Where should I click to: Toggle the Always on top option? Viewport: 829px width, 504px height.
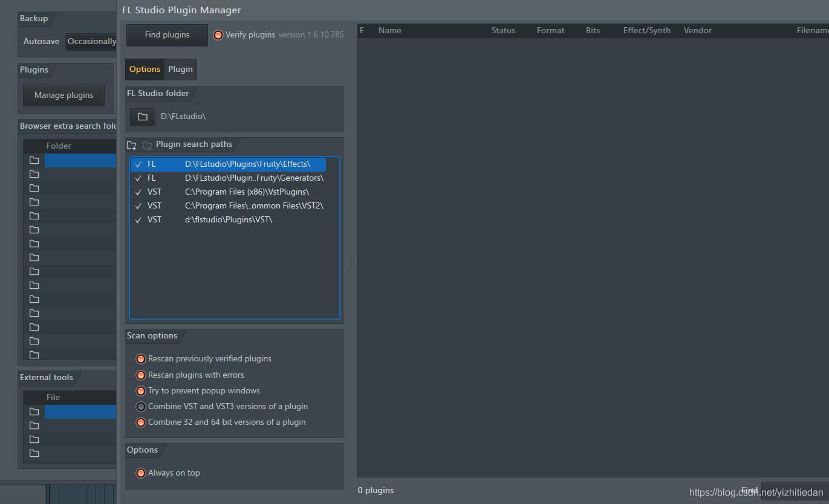[x=141, y=473]
